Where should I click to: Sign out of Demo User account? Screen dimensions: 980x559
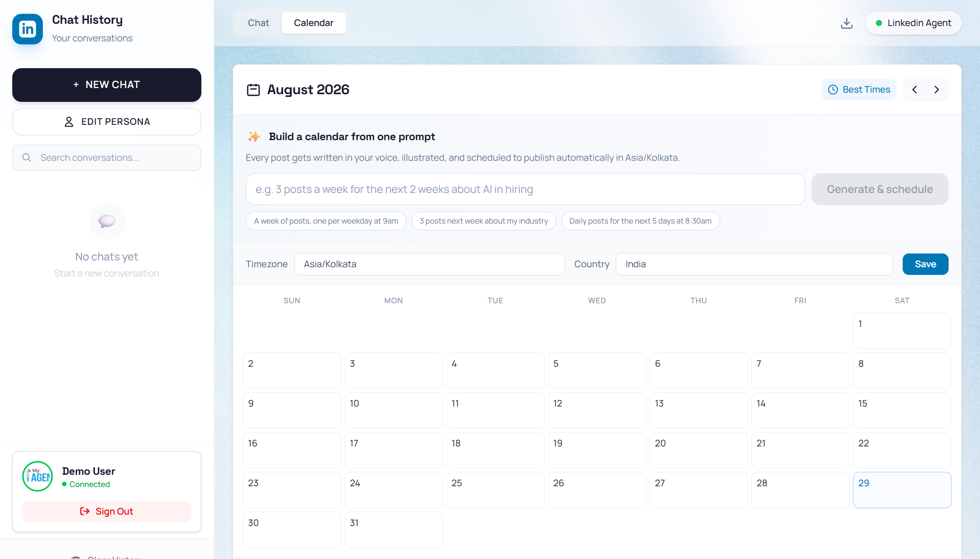click(107, 511)
